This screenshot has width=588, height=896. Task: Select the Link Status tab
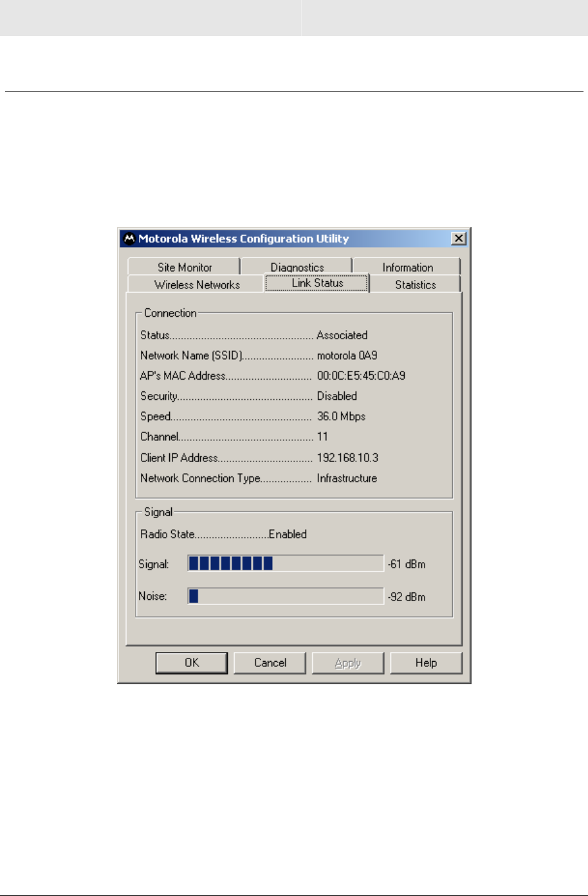tap(317, 283)
